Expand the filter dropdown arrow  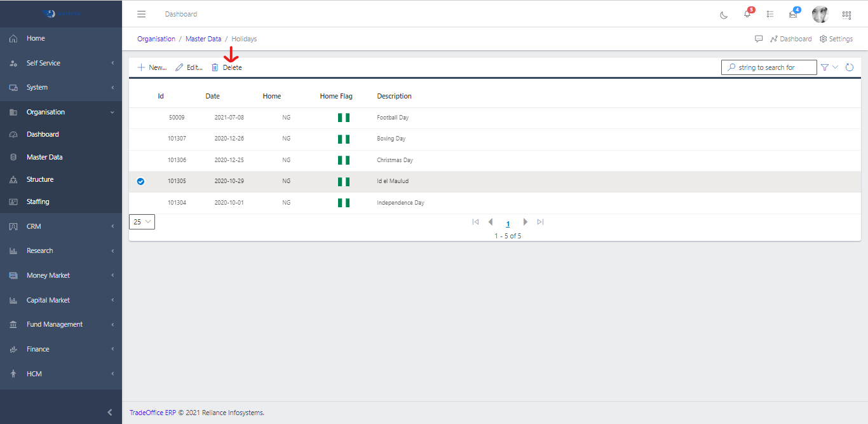coord(835,67)
